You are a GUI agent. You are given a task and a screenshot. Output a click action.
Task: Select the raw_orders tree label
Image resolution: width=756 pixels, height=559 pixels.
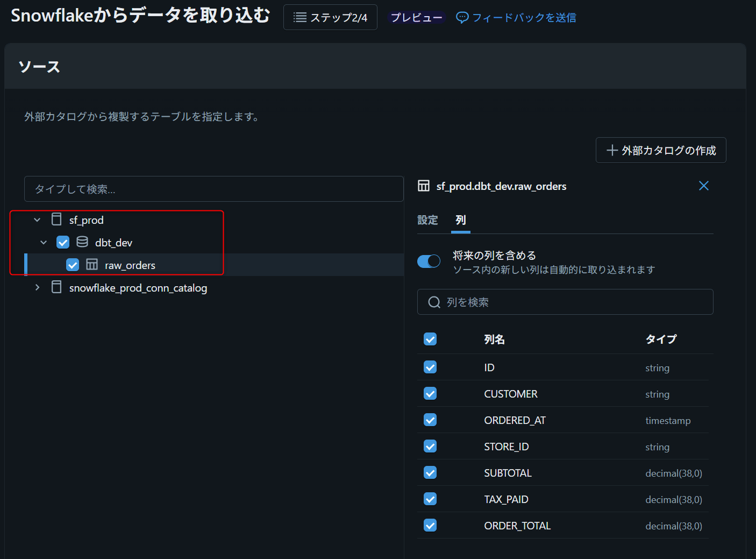point(130,265)
